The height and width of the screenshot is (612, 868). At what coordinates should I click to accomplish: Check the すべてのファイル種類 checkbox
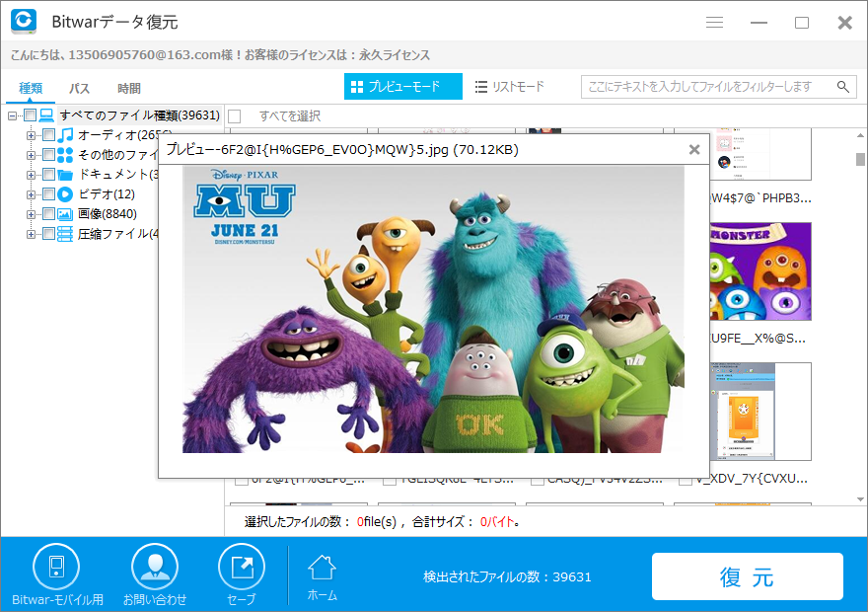(x=30, y=115)
